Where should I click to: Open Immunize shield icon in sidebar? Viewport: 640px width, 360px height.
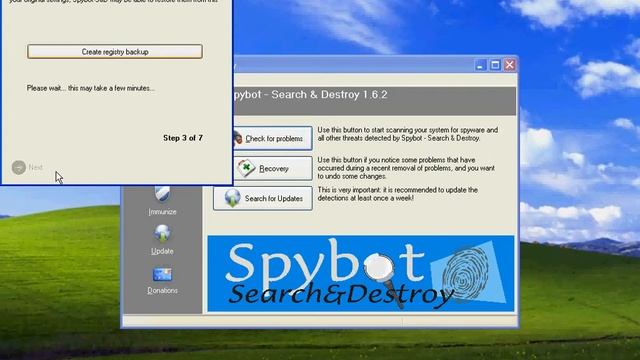point(162,194)
